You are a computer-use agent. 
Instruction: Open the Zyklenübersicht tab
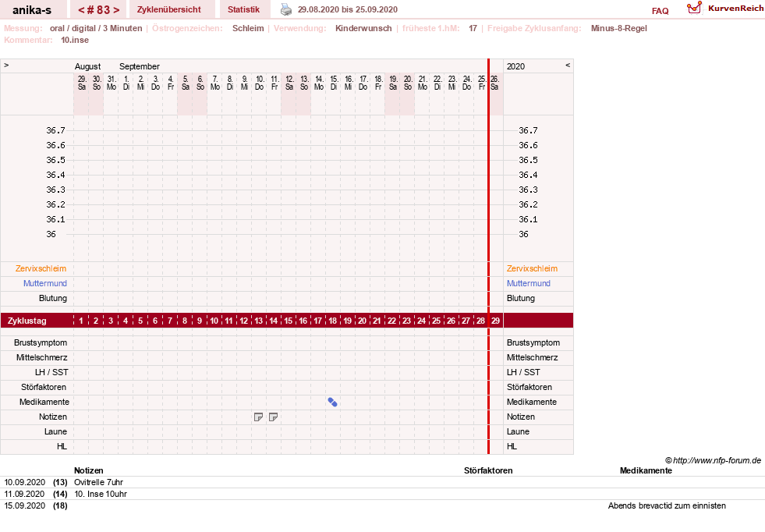[x=168, y=10]
